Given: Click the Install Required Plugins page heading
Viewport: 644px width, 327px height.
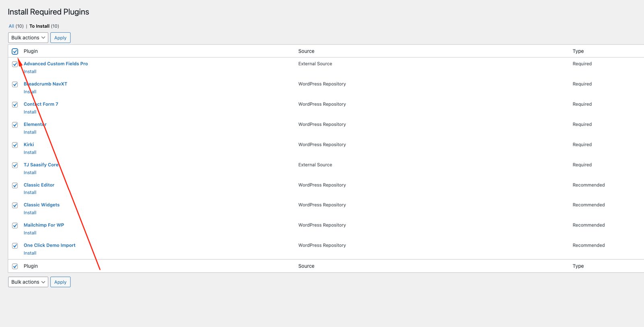Looking at the screenshot, I should tap(48, 12).
